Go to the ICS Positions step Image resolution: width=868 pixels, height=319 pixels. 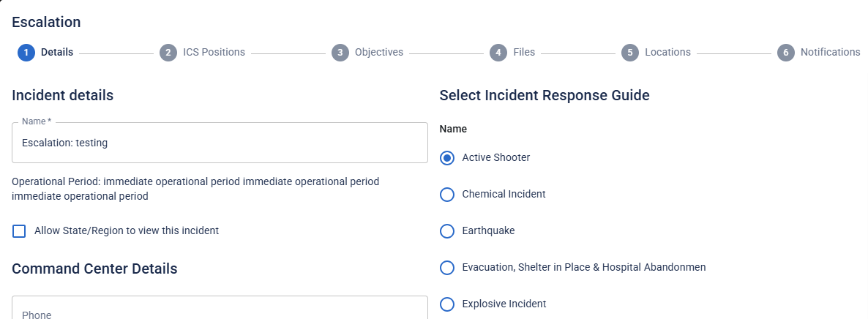click(x=214, y=53)
